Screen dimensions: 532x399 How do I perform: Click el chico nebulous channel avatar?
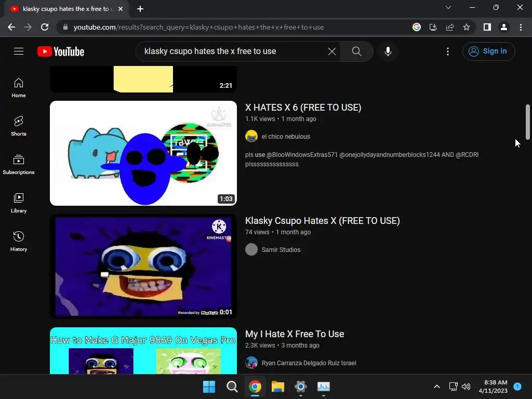(x=251, y=137)
